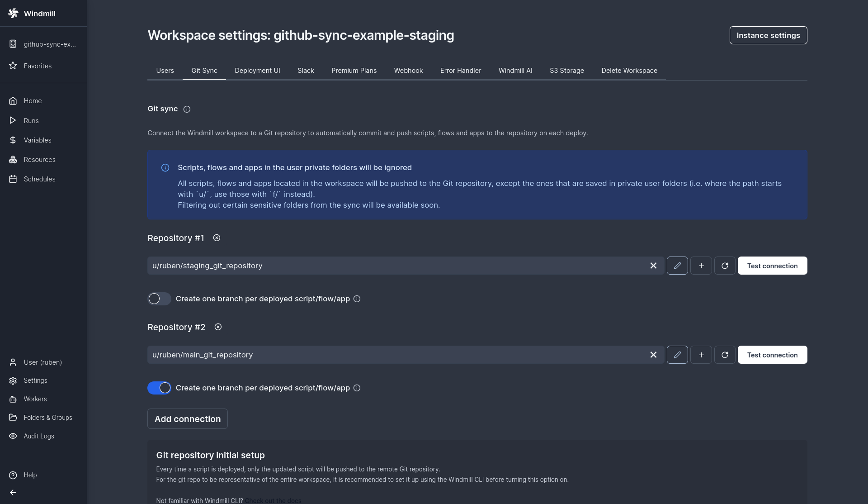Click info icon beside Repository #1 branch toggle
868x504 pixels.
(x=357, y=299)
